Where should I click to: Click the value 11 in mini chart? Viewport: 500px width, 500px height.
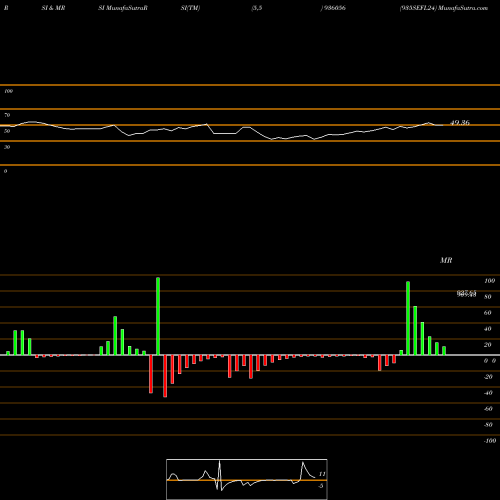[322, 474]
